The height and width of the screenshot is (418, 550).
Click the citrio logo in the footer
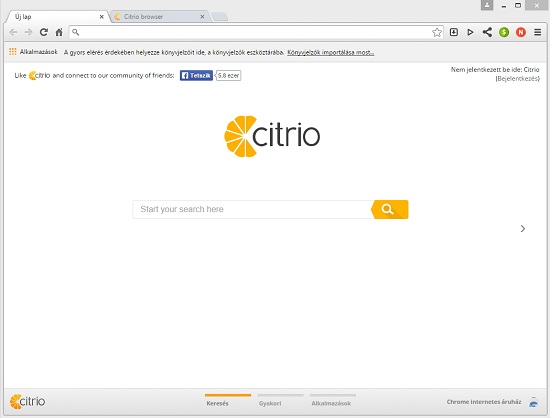point(27,402)
